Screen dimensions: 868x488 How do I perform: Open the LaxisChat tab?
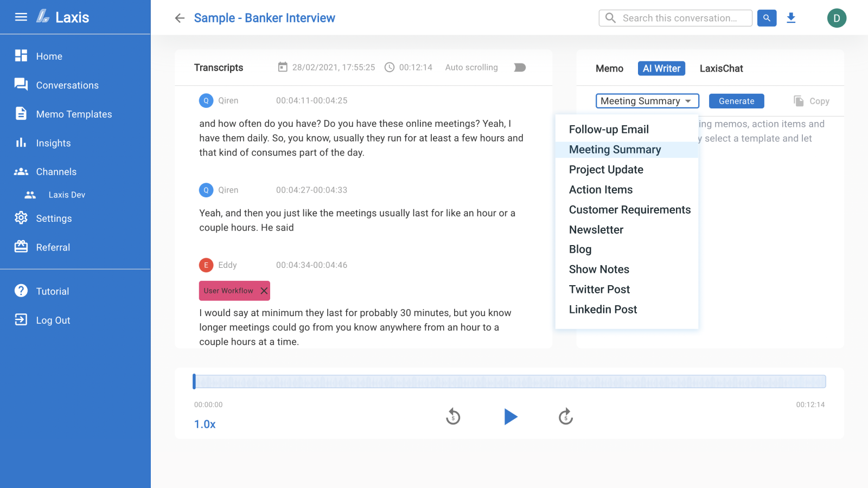pos(721,68)
